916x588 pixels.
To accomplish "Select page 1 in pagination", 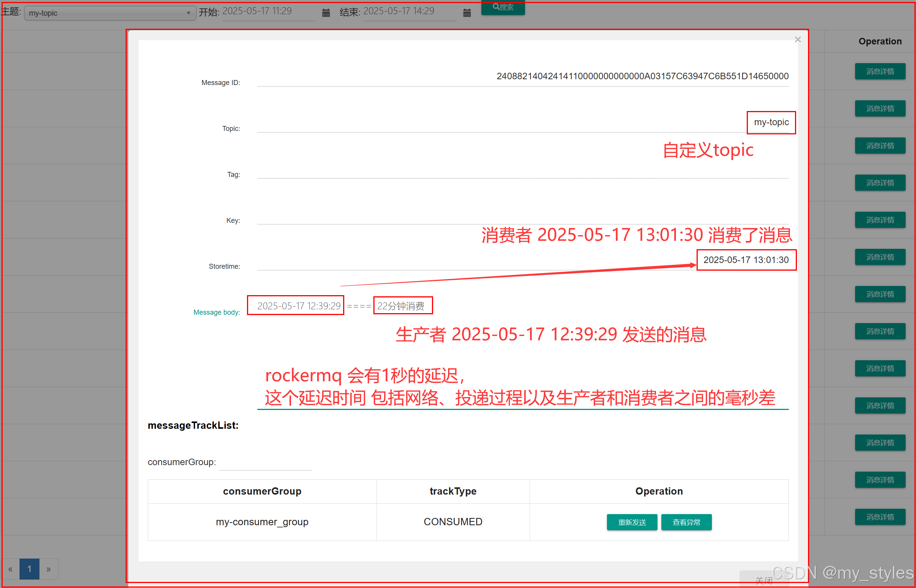I will coord(29,569).
